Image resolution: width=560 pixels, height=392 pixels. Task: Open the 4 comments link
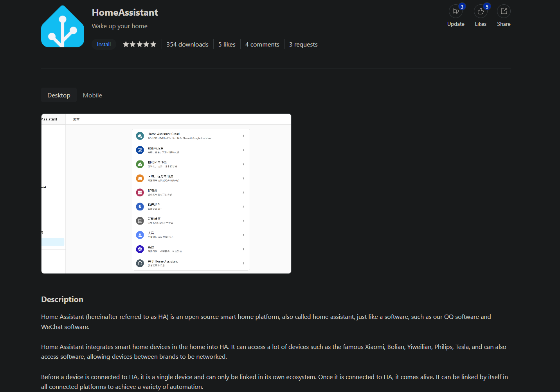tap(262, 44)
